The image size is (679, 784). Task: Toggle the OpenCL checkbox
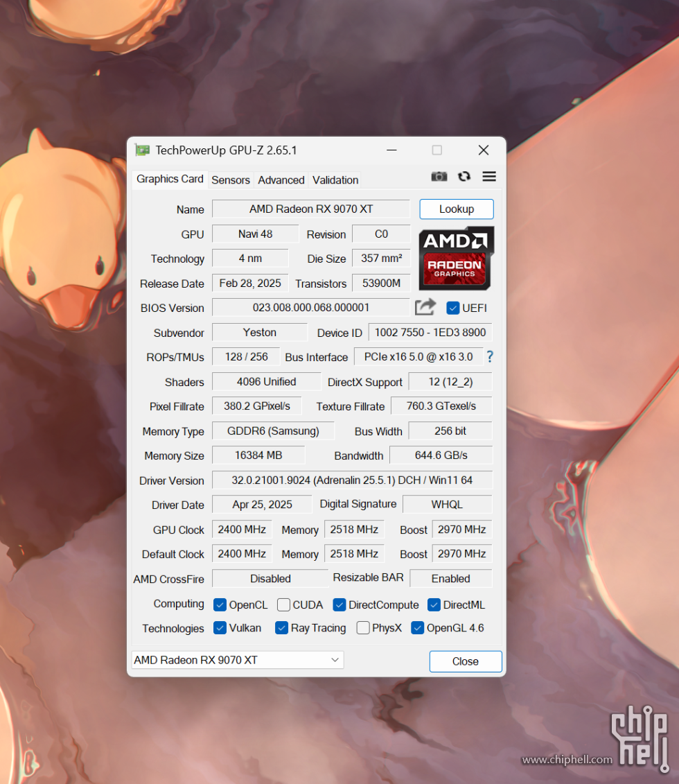(x=220, y=605)
